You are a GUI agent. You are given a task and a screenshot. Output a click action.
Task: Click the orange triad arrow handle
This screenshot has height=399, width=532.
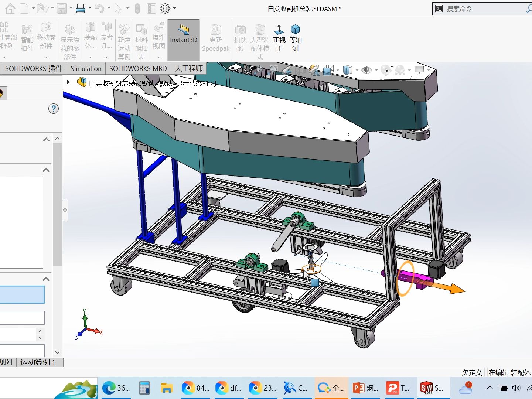click(448, 287)
